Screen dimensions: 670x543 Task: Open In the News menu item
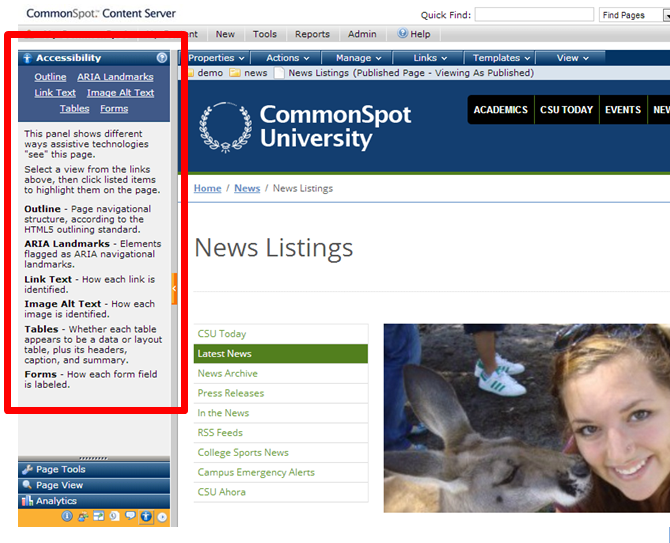[x=281, y=413]
